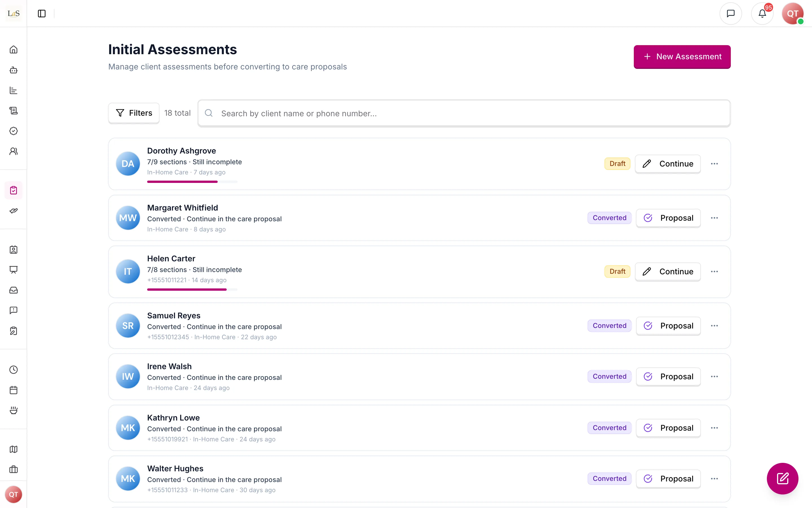The image size is (812, 508).
Task: Open the handshake sidebar icon
Action: tap(14, 211)
